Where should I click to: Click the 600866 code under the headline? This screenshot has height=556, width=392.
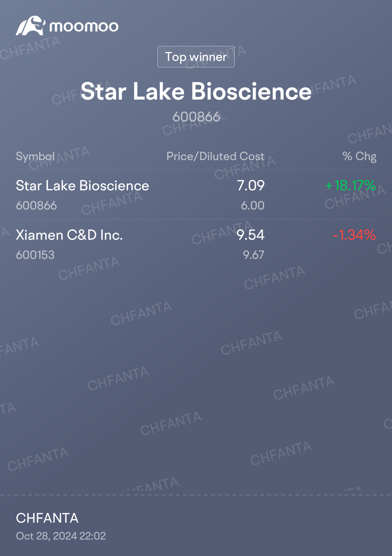[196, 117]
